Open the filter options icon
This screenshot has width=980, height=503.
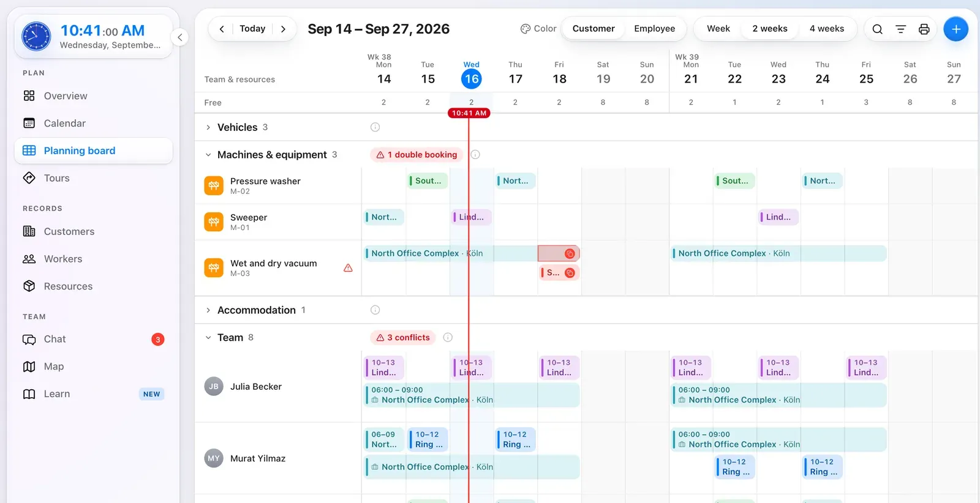tap(900, 29)
